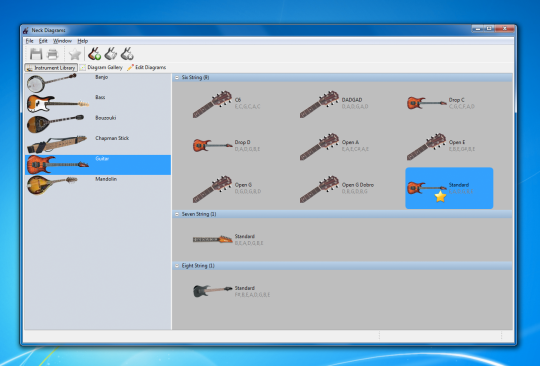Minimize the Neck Diagrams window
The image size is (540, 366).
[x=477, y=29]
